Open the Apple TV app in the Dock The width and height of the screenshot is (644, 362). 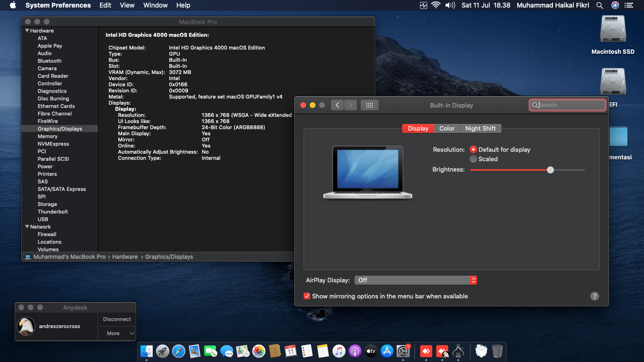pos(371,351)
